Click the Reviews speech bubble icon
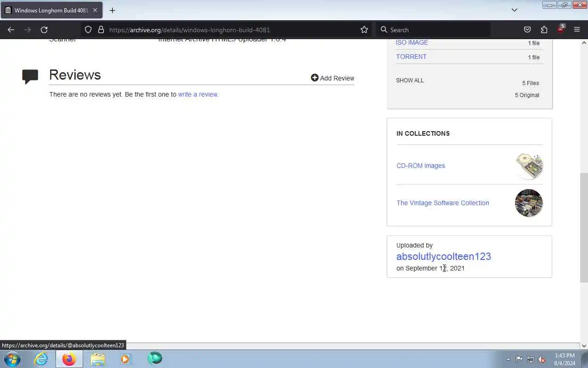Viewport: 588px width, 368px height. coord(30,76)
